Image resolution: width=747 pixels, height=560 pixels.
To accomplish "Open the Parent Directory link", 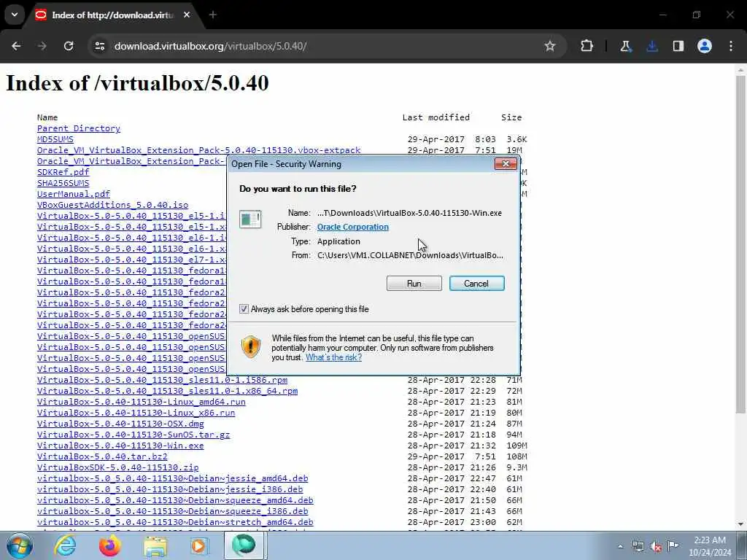I will [x=79, y=128].
